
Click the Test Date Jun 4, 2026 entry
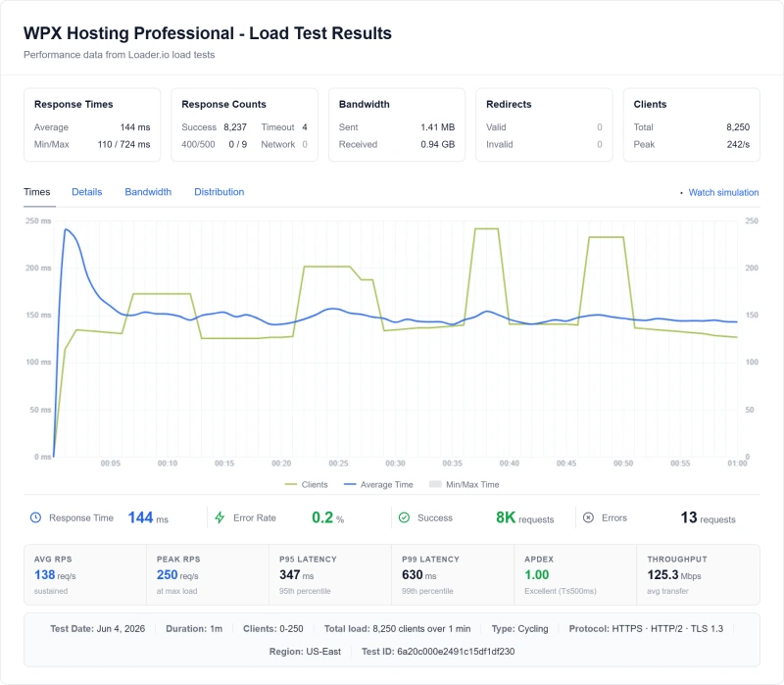tap(97, 629)
